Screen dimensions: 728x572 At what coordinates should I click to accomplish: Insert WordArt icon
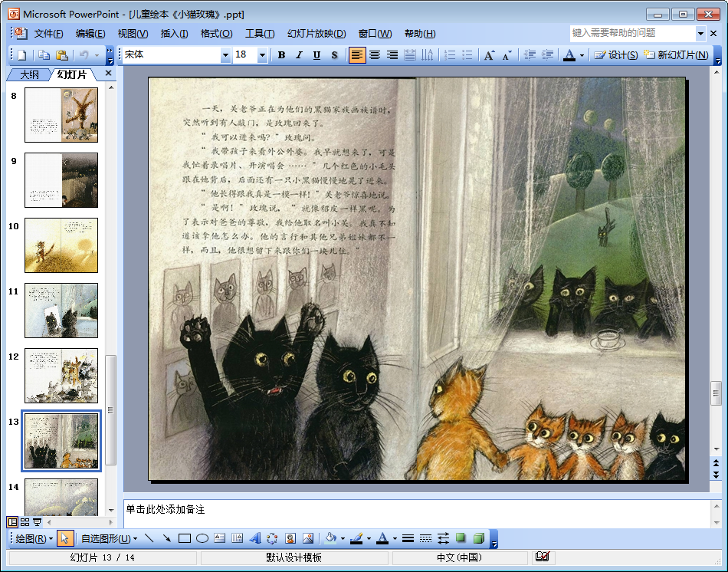(x=255, y=538)
